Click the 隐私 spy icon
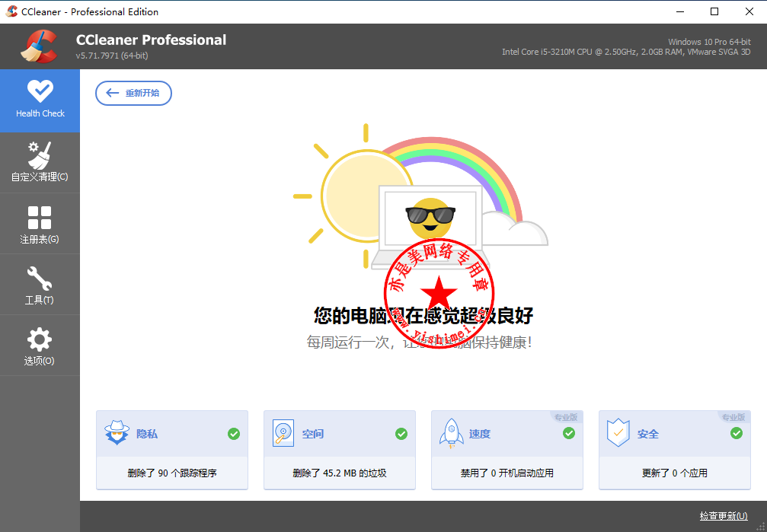 pyautogui.click(x=117, y=433)
